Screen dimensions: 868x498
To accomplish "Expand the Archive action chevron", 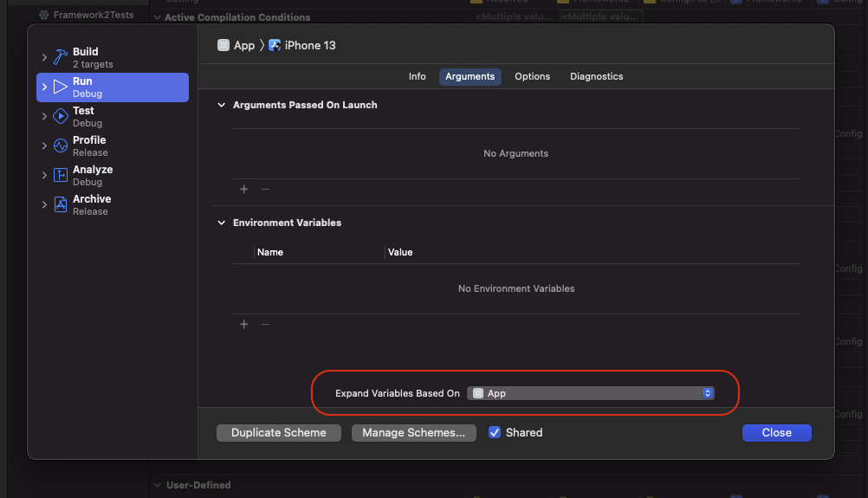I will click(44, 204).
